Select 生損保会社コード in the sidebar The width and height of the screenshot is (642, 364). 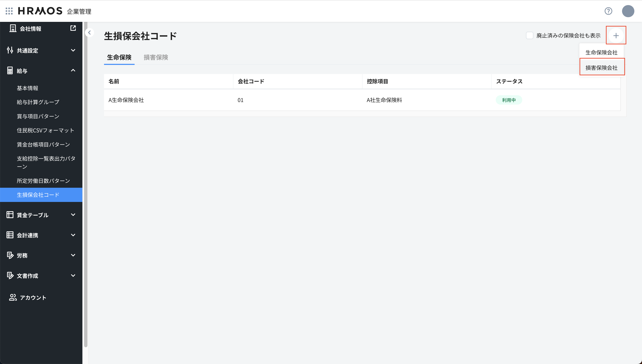click(x=38, y=195)
